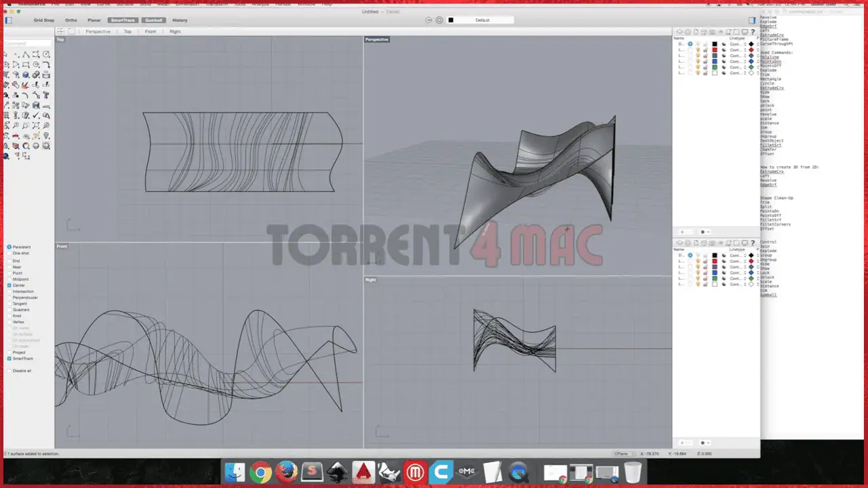Click the lock icon on the default layer
Screen dimensions: 868x488
705,44
